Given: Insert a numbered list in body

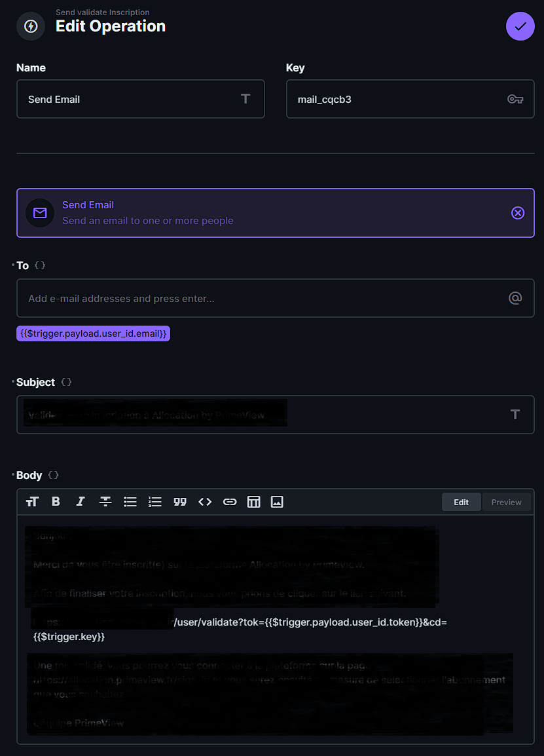Looking at the screenshot, I should 155,502.
